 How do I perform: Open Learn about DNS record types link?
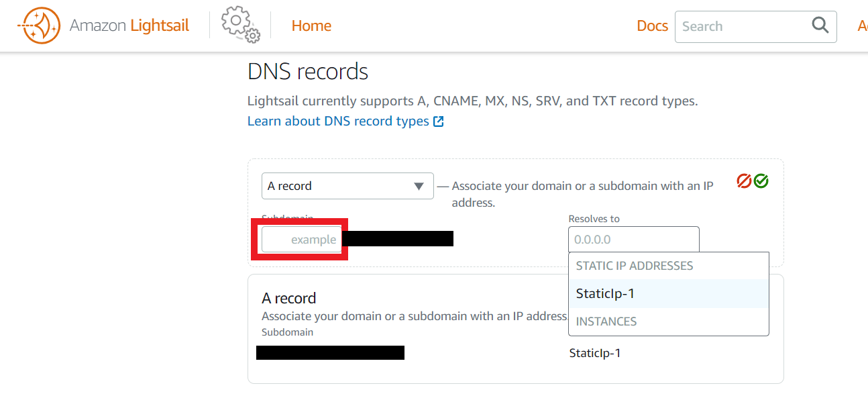pyautogui.click(x=338, y=121)
